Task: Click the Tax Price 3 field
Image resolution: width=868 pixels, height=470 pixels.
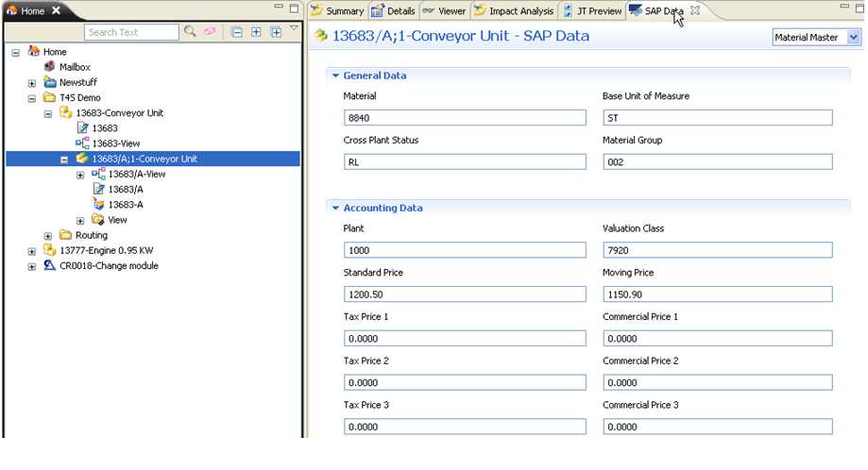Action: coord(465,427)
